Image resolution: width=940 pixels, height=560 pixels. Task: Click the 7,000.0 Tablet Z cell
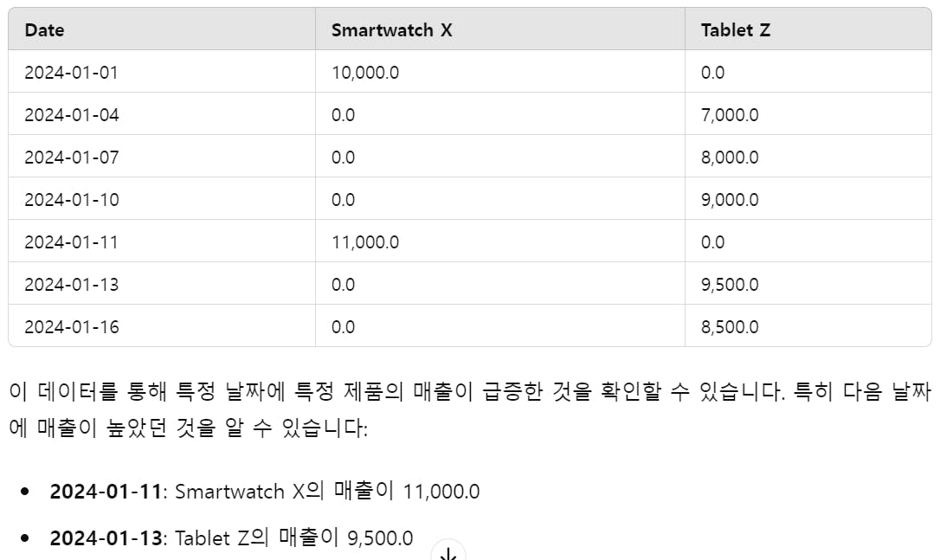click(730, 115)
